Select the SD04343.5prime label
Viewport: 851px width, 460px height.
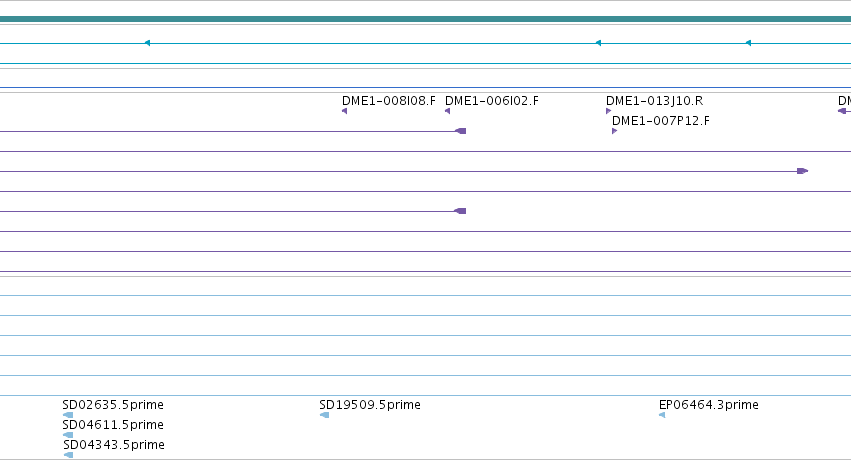[114, 445]
